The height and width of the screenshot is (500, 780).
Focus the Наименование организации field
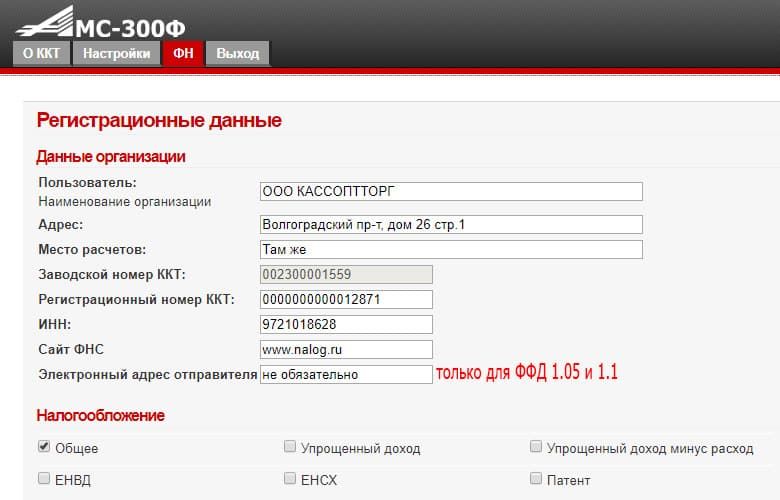[x=451, y=192]
